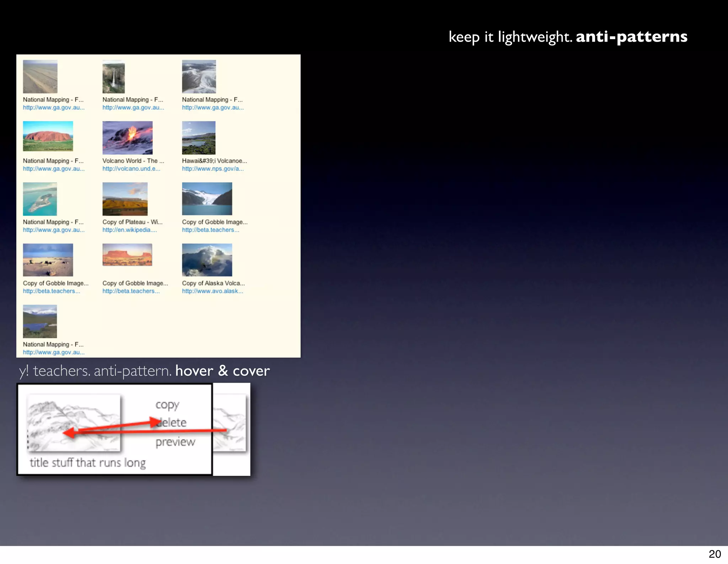Screen dimensions: 728x564
Task: Click the 'hover & cover' caption text
Action: (223, 371)
